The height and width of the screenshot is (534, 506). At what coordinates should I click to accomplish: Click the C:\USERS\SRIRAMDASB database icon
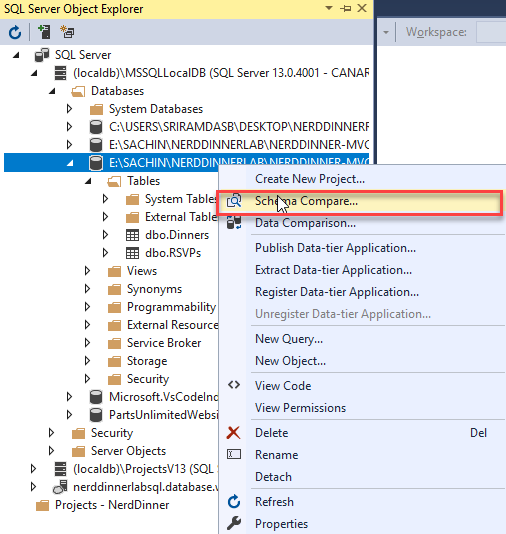(x=96, y=127)
